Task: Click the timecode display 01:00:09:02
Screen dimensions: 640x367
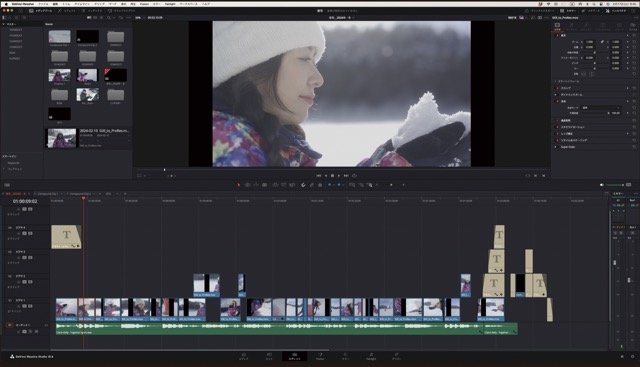Action: pos(25,201)
